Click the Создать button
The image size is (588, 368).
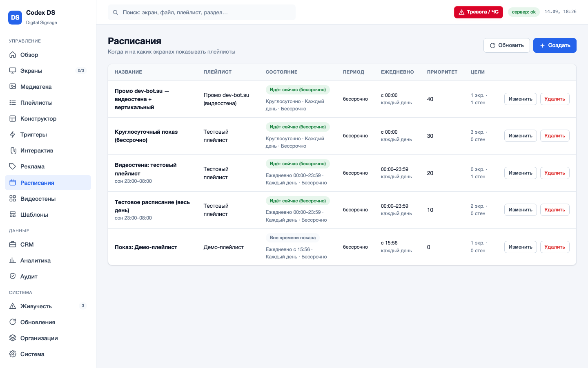555,45
